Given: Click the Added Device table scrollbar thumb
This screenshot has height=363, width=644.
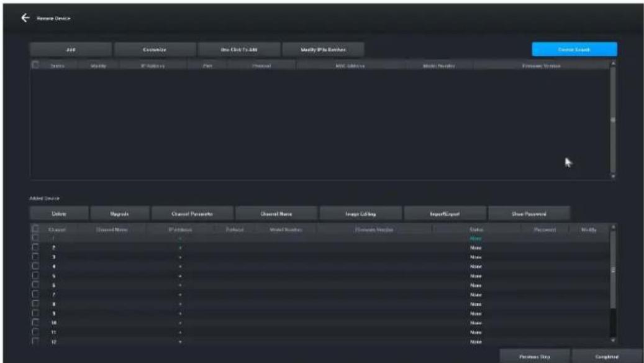Looking at the screenshot, I should tap(613, 270).
